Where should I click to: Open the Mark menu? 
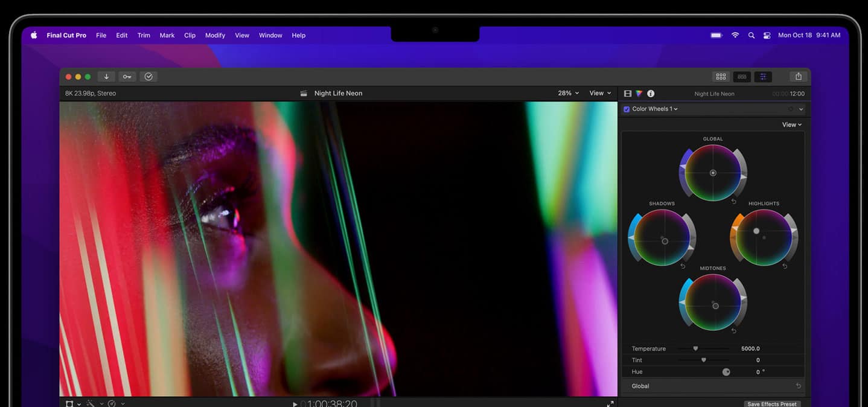click(x=167, y=35)
